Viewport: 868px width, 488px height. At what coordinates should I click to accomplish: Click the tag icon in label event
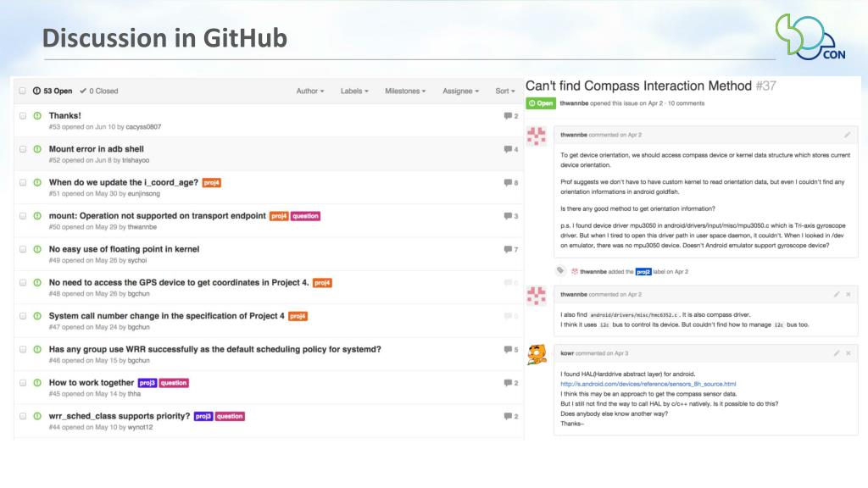coord(560,270)
